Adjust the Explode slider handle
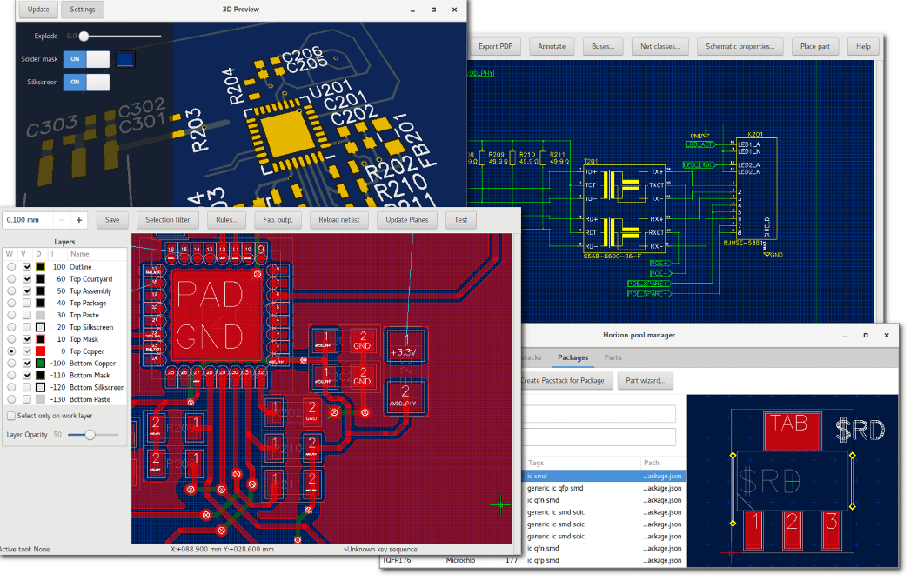The image size is (924, 581). coord(84,36)
